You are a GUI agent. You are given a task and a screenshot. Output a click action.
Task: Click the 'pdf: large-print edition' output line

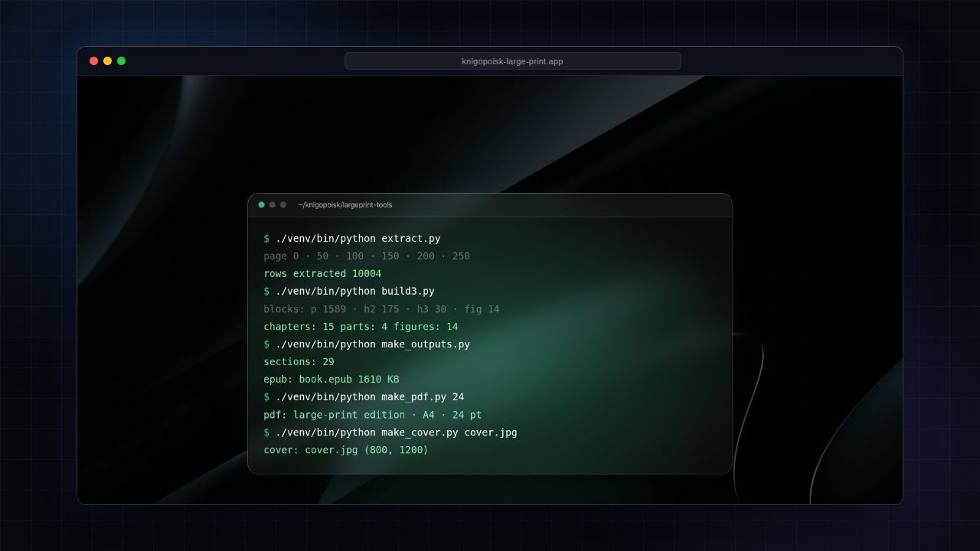click(x=373, y=415)
